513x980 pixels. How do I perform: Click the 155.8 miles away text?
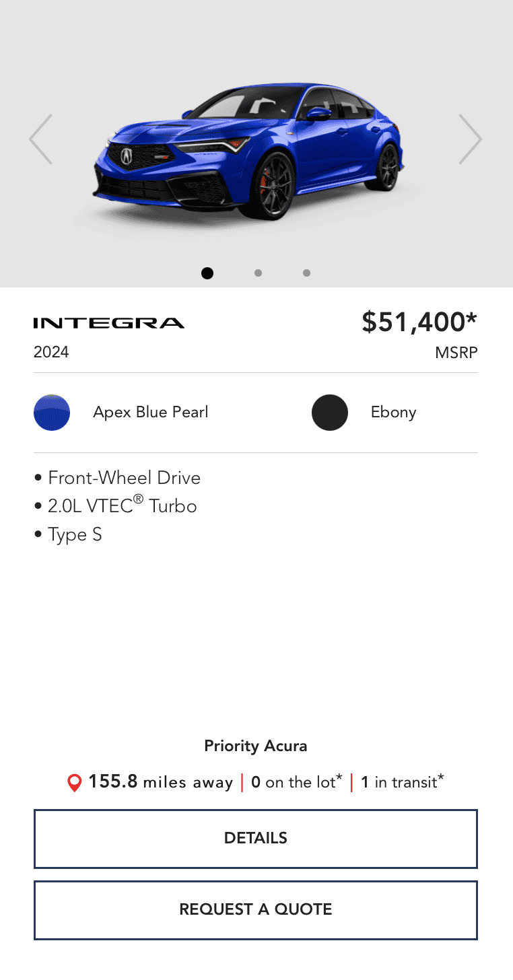point(160,782)
